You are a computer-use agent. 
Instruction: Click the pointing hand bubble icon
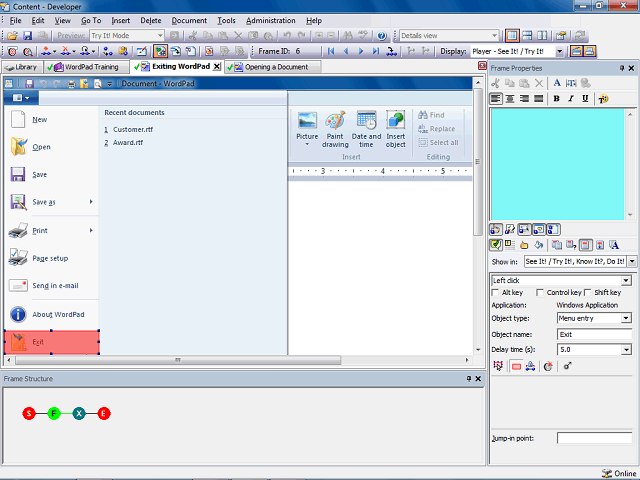click(524, 245)
